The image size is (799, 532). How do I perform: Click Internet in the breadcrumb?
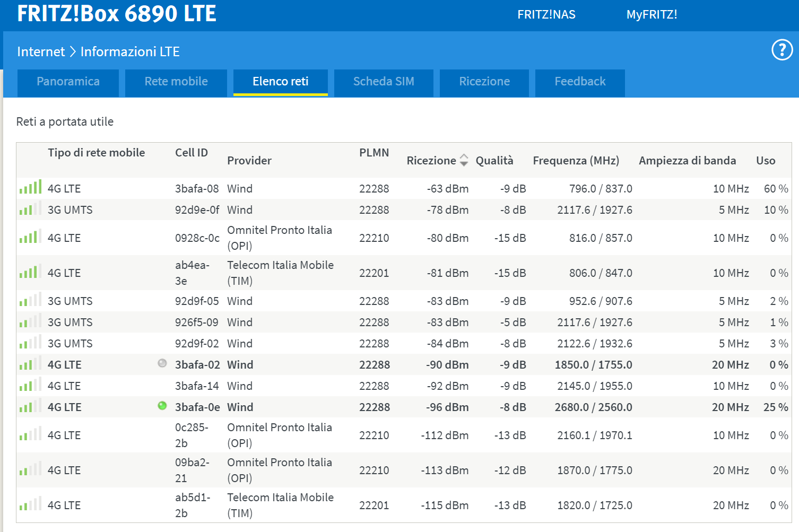pyautogui.click(x=41, y=51)
